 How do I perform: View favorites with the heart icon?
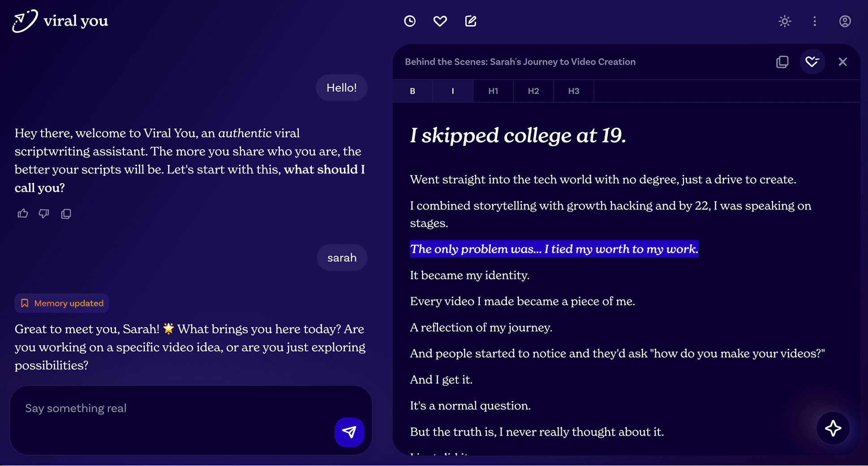point(440,21)
